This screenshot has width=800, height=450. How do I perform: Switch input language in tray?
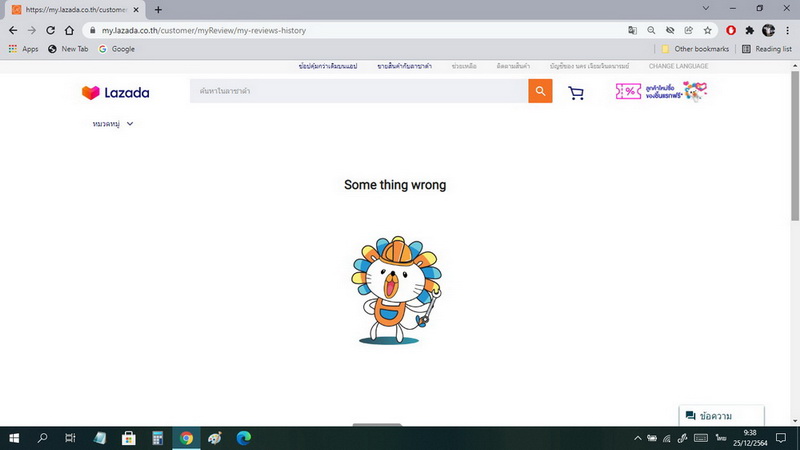click(x=720, y=438)
